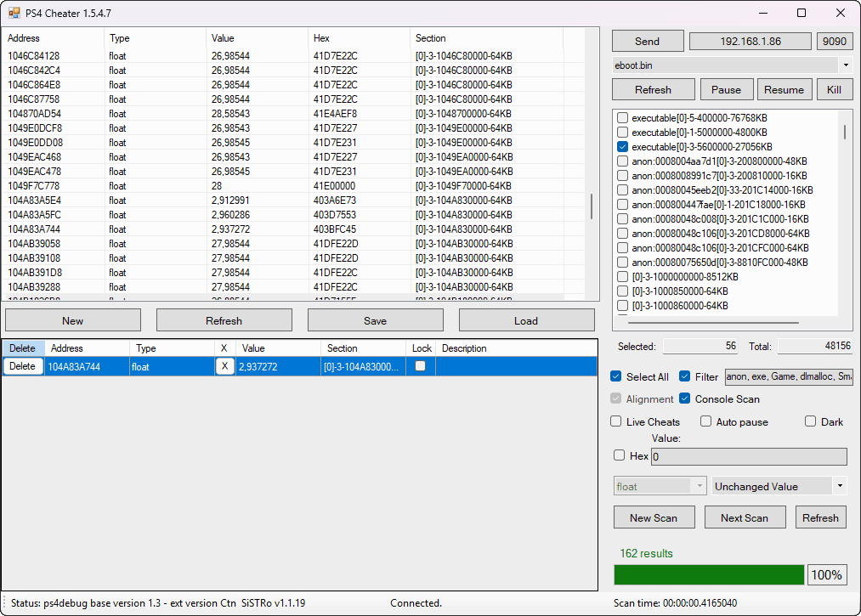Select result row address 104A83A5E4
This screenshot has width=861, height=616.
[34, 201]
